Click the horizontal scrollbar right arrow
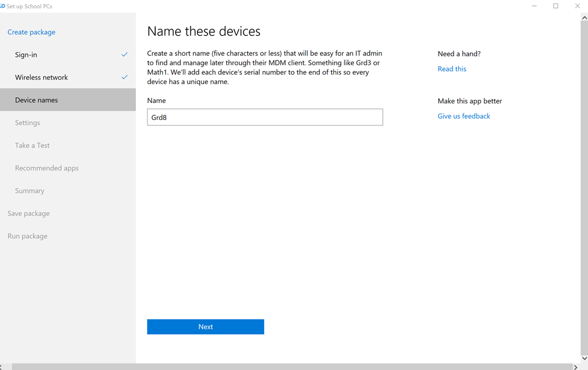 click(x=576, y=366)
